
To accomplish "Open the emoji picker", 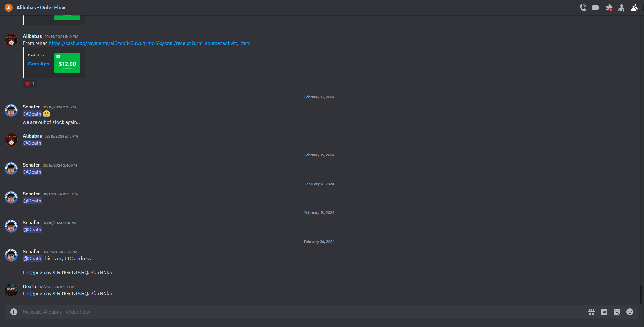I will coord(630,312).
